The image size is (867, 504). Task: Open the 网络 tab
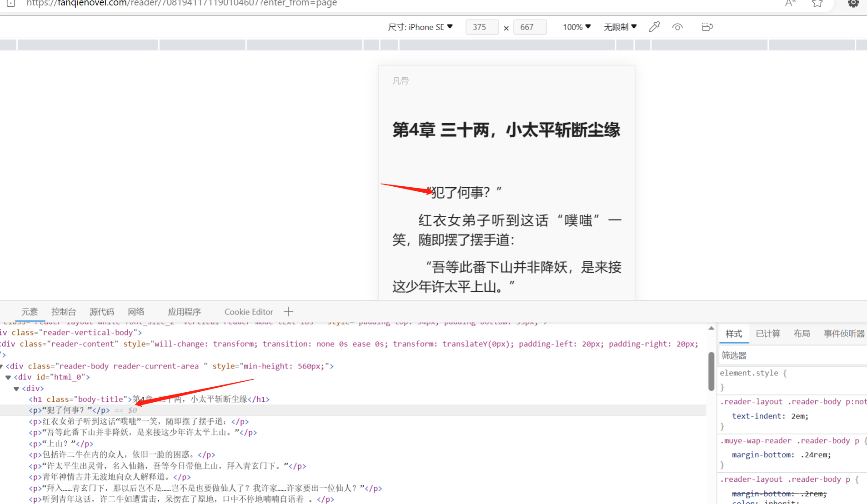coord(136,312)
